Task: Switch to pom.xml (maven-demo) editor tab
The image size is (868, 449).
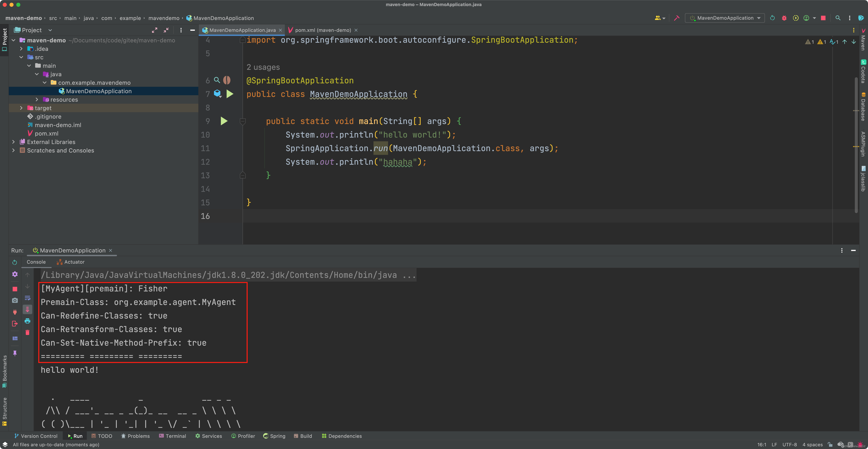Action: coord(322,30)
